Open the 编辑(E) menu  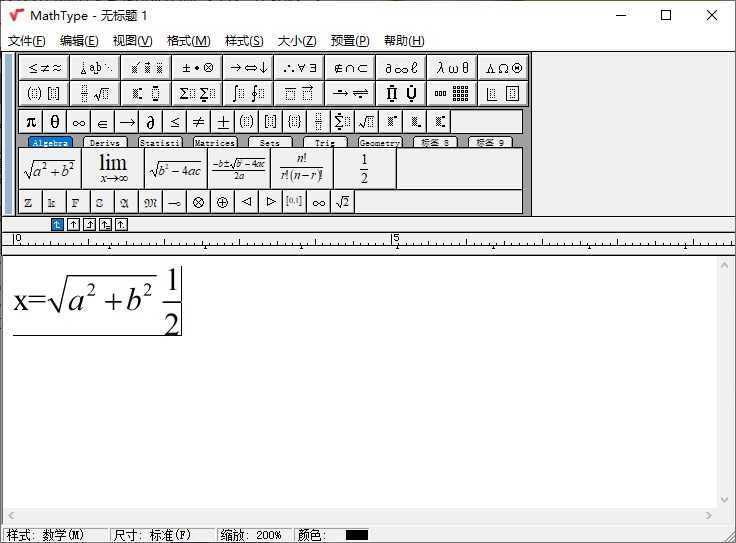[x=79, y=41]
